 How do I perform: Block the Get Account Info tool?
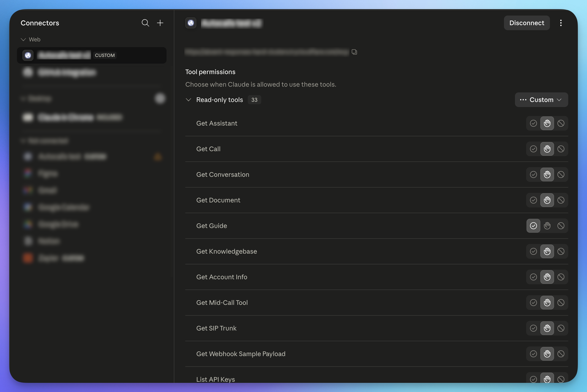pos(561,277)
